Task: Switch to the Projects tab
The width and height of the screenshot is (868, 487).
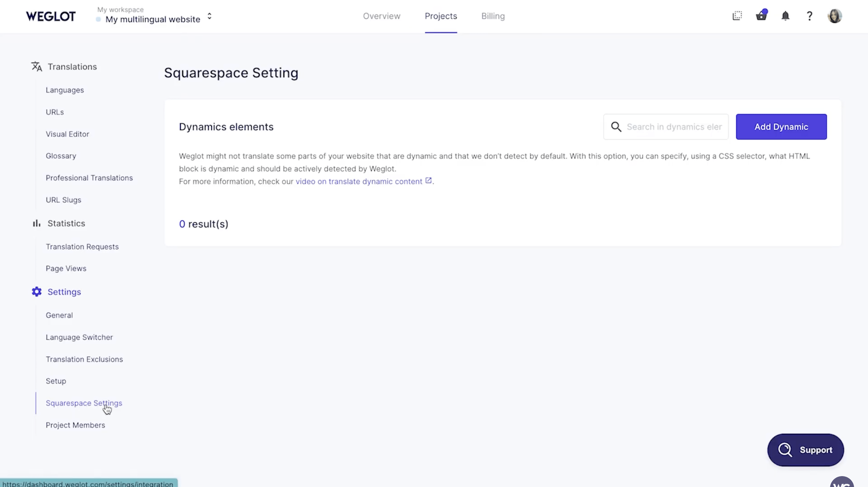Action: (x=441, y=16)
